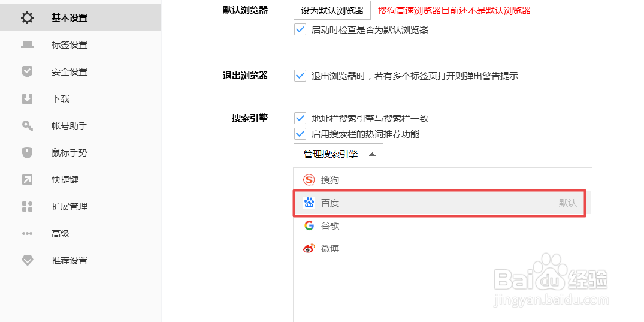Open 快捷键 settings
This screenshot has height=322, width=644.
80,180
